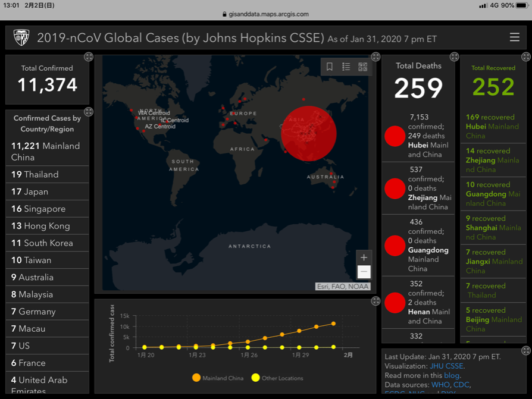
Task: Select the 6 France row
Action: coord(47,363)
